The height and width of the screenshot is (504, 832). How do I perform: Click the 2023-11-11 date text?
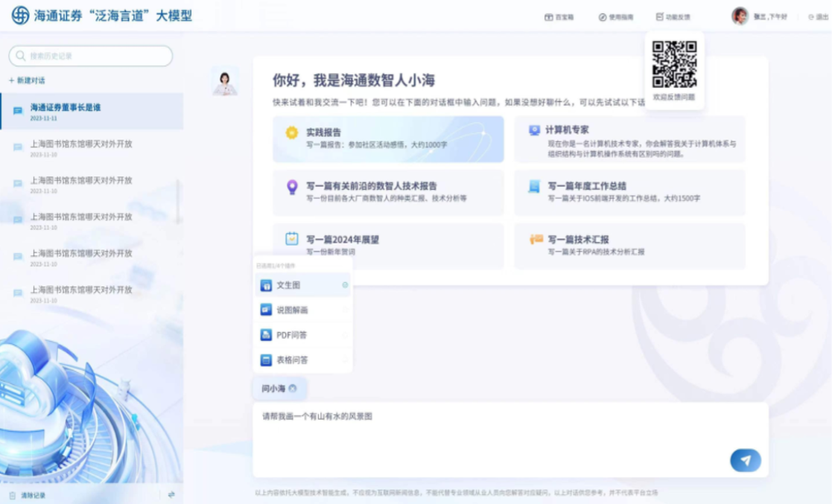pos(43,118)
